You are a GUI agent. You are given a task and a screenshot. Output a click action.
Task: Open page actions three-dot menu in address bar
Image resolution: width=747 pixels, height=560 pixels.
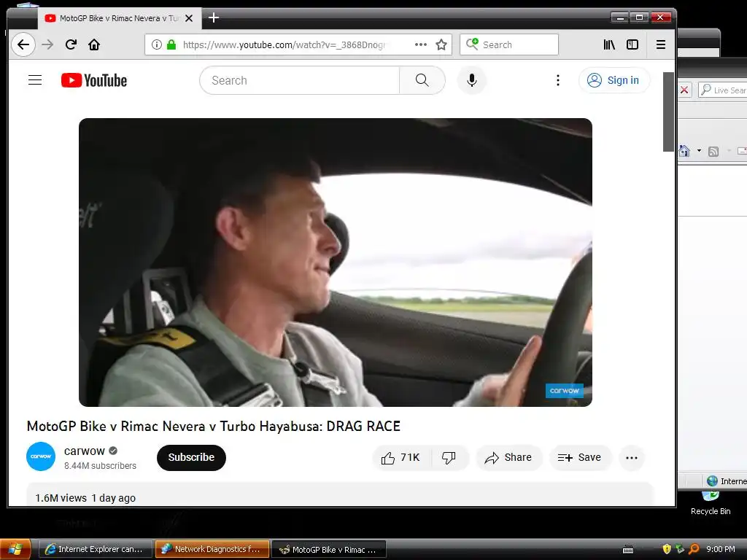point(421,44)
